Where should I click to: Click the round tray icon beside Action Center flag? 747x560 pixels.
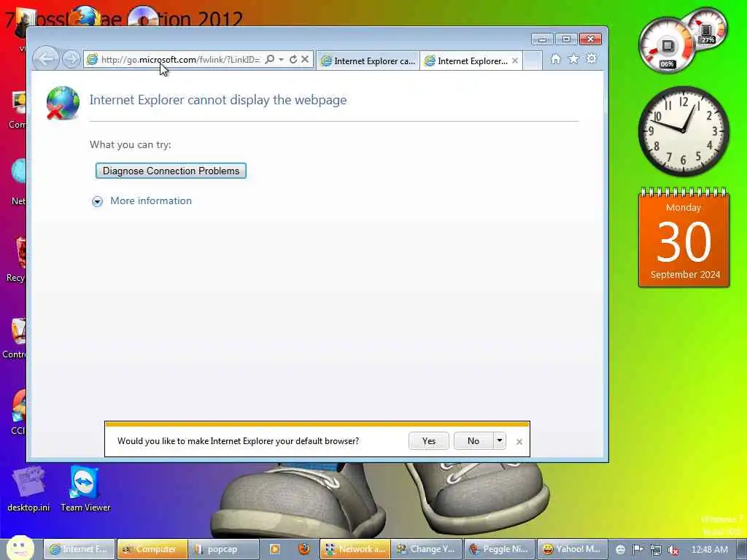(x=620, y=550)
